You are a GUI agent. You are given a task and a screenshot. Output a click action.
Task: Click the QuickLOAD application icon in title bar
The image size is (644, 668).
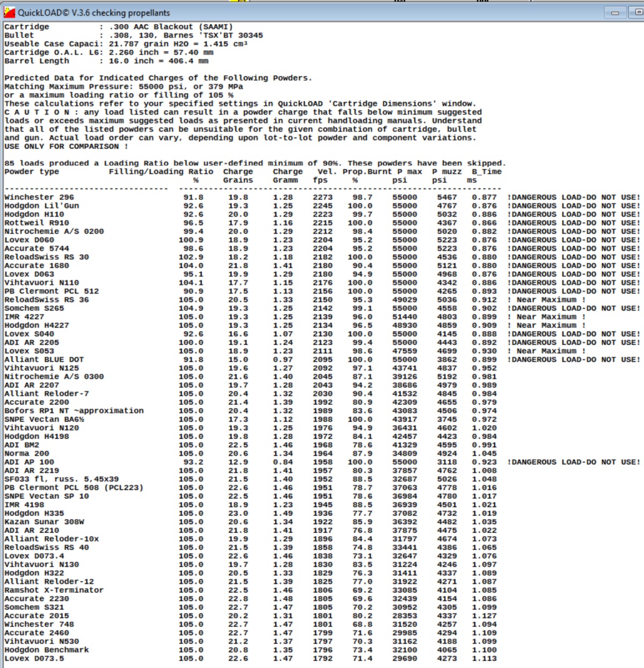tap(9, 12)
